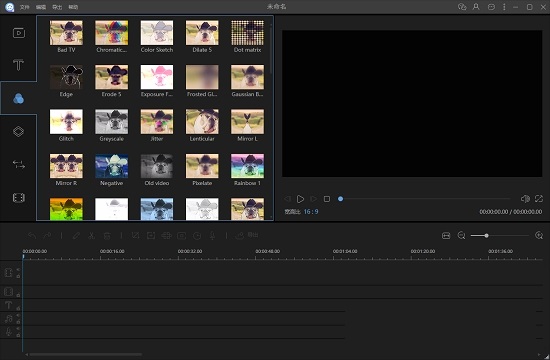This screenshot has height=360, width=550.
Task: Mute preview using the speaker icon
Action: point(525,199)
